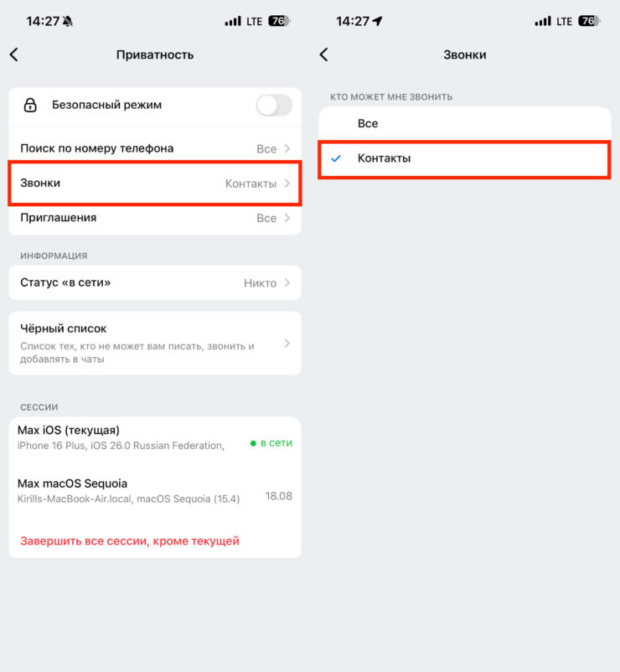Open the Звонки privacy setting
Image resolution: width=620 pixels, height=672 pixels.
(x=154, y=184)
